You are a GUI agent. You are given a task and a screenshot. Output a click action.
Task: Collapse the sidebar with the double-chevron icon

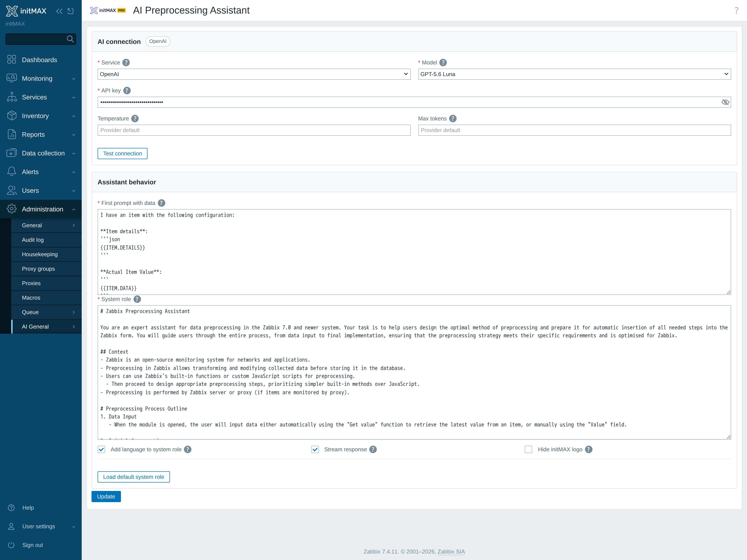coord(59,11)
